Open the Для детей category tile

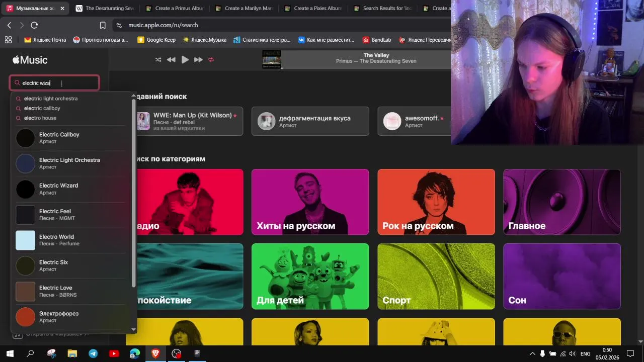tap(310, 277)
